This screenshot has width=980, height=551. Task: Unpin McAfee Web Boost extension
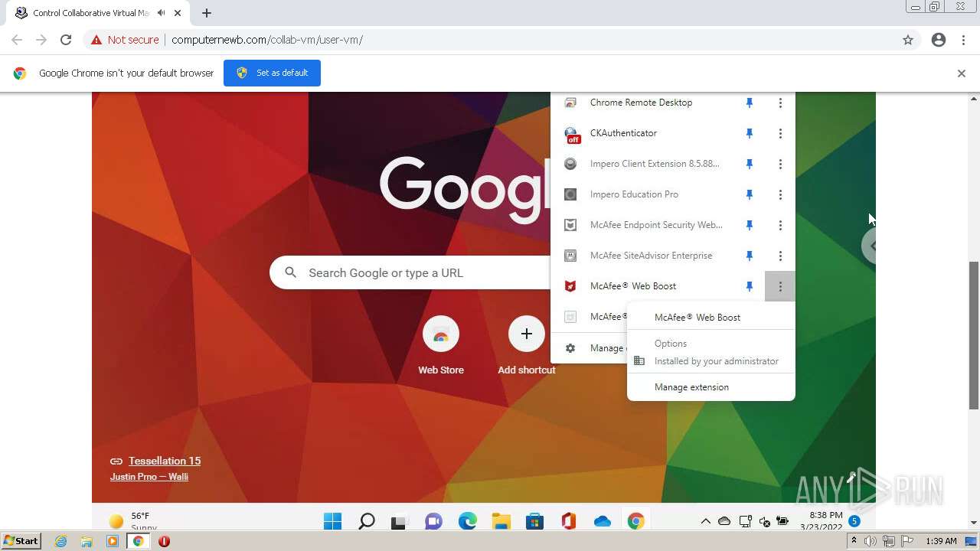click(x=750, y=286)
